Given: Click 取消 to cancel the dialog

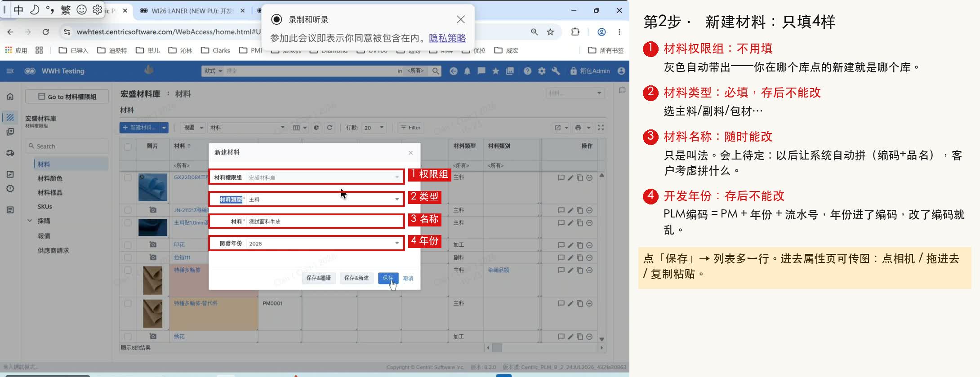Looking at the screenshot, I should (408, 279).
